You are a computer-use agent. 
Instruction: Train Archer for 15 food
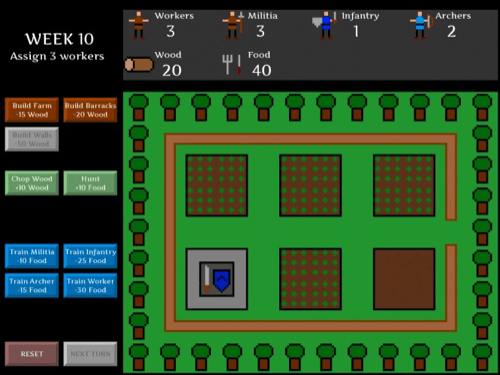32,285
